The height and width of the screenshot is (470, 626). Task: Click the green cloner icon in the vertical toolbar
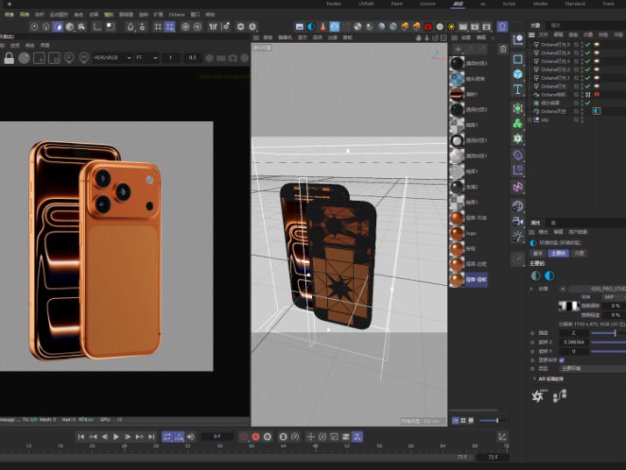[518, 123]
